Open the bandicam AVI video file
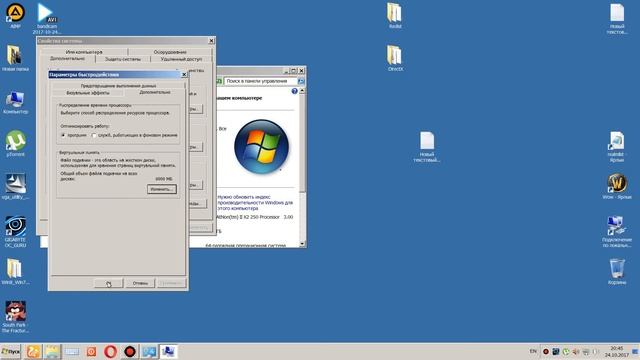640x360 pixels. 47,18
